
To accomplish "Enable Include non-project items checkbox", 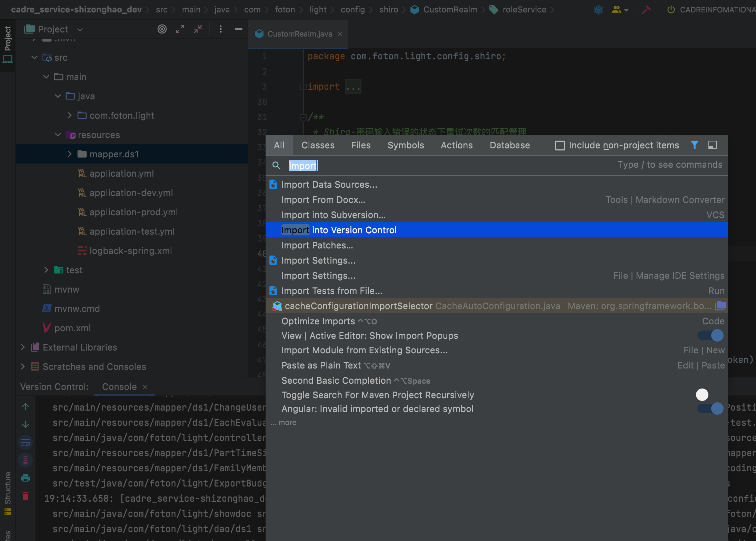I will [x=560, y=146].
